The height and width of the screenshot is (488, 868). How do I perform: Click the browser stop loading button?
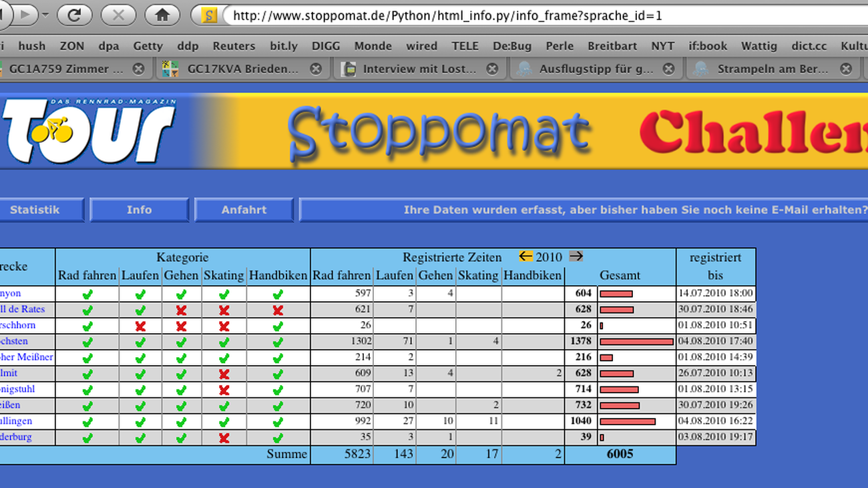118,15
